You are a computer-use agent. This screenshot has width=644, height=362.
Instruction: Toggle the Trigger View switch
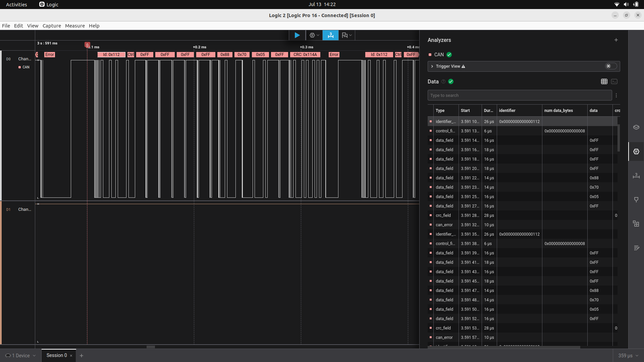coord(611,66)
